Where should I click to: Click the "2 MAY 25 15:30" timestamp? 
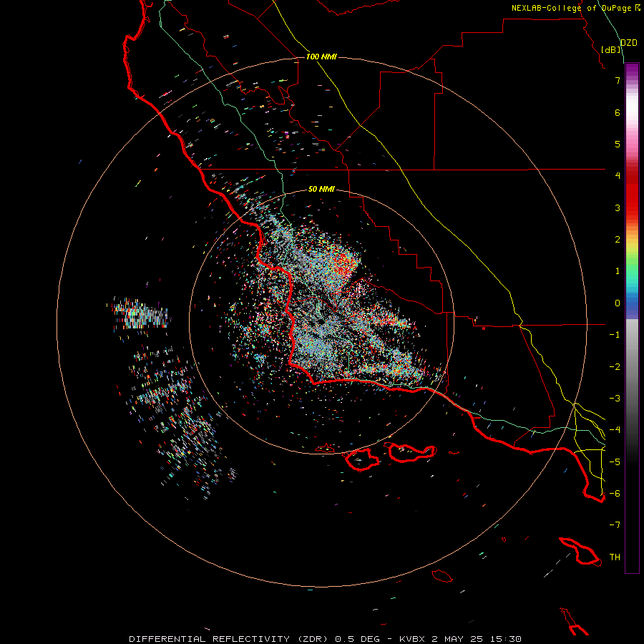pyautogui.click(x=477, y=639)
